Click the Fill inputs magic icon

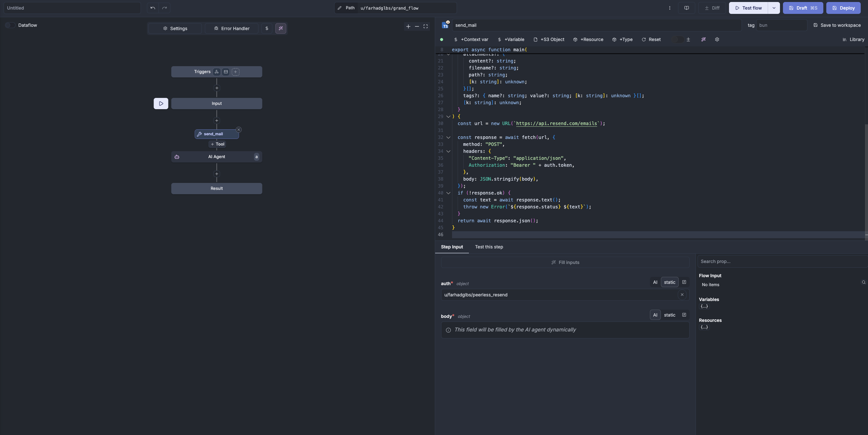(x=553, y=262)
